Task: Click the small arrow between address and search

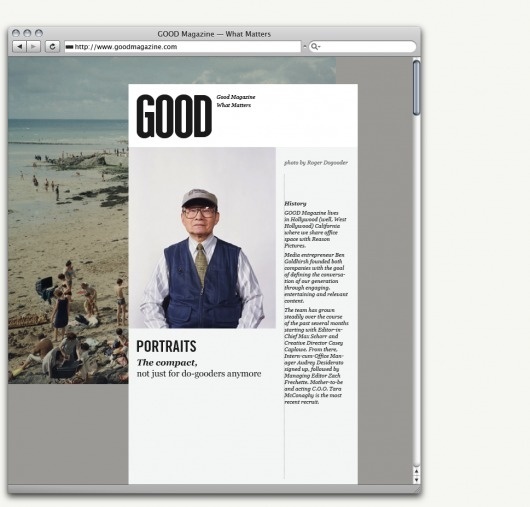Action: tap(305, 46)
